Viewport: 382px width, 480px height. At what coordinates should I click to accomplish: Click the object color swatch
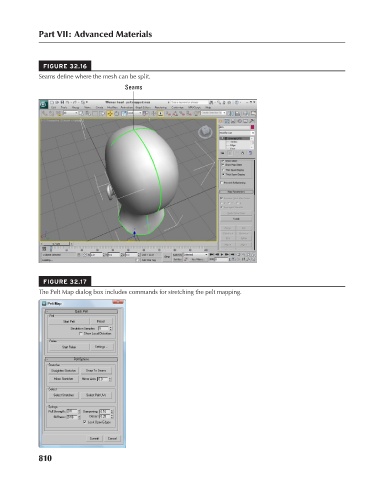[252, 127]
